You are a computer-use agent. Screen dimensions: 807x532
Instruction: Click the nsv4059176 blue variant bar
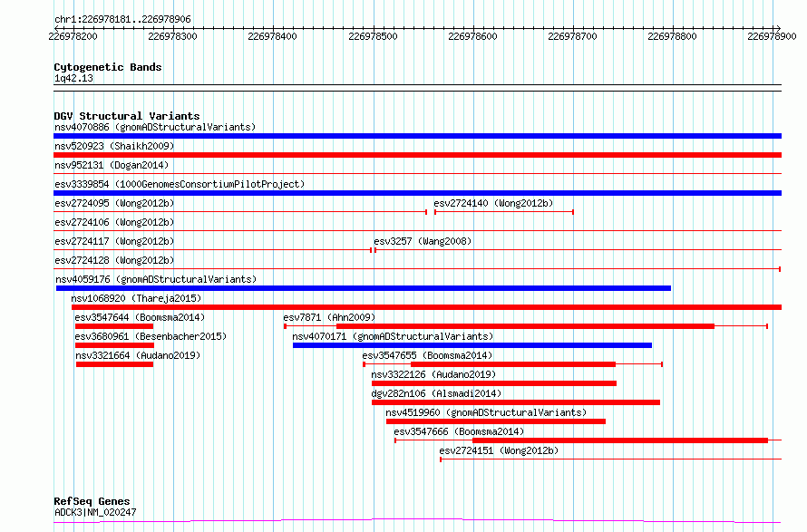point(364,288)
